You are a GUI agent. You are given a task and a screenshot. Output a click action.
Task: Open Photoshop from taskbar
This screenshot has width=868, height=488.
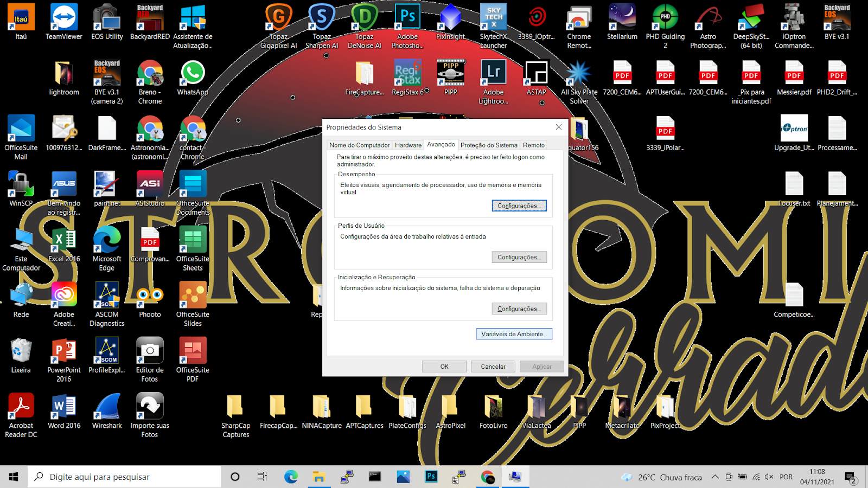point(431,477)
